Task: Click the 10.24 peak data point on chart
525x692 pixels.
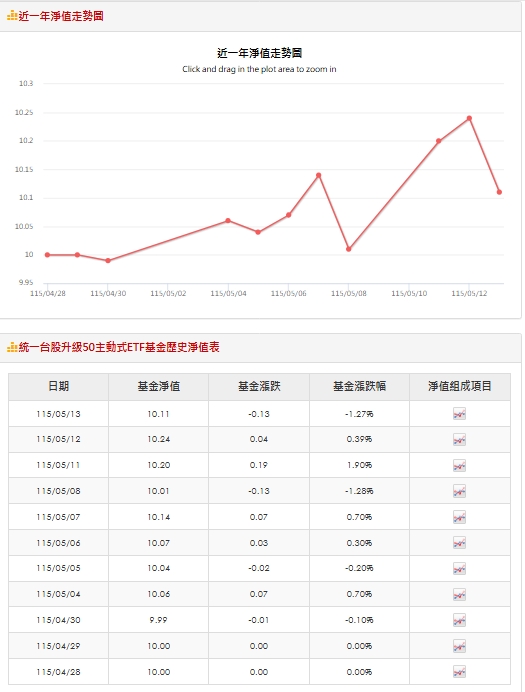Action: coord(469,118)
